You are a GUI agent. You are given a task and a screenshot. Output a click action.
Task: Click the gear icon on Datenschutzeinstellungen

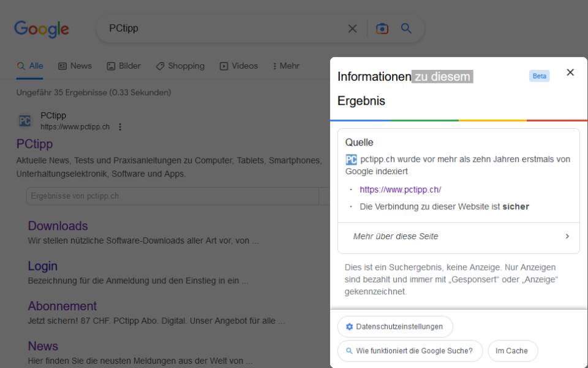coord(350,326)
